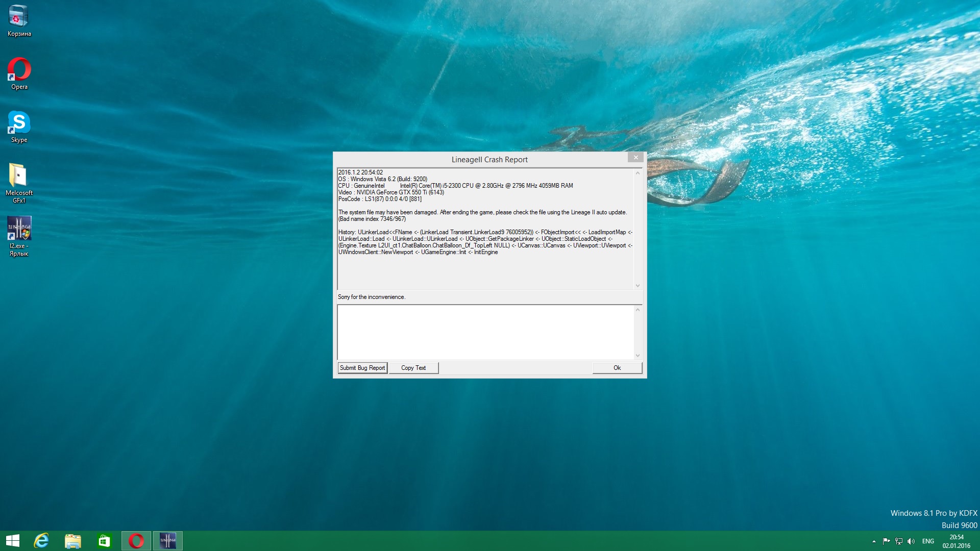
Task: Click the Copy Text button
Action: 413,368
